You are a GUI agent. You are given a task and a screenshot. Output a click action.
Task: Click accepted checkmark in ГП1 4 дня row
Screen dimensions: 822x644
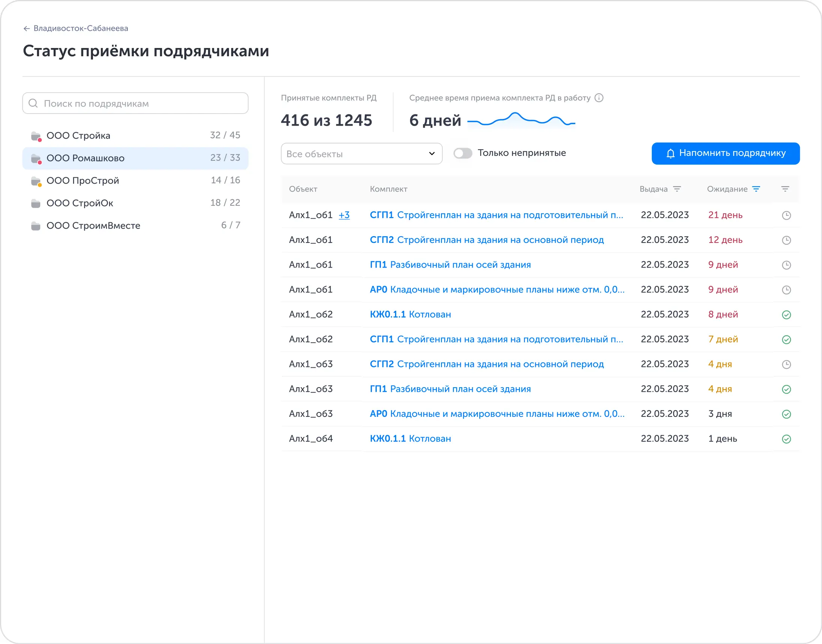[x=786, y=389]
